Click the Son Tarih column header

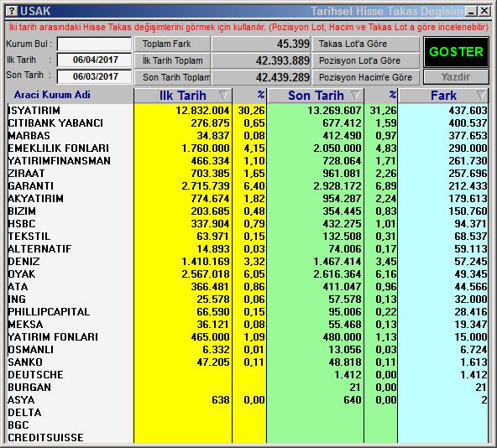pos(316,96)
